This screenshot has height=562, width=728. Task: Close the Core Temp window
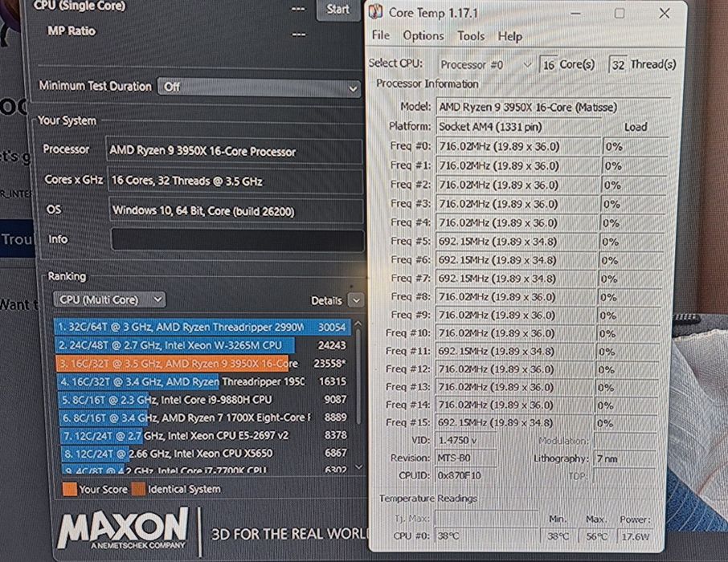(x=665, y=14)
